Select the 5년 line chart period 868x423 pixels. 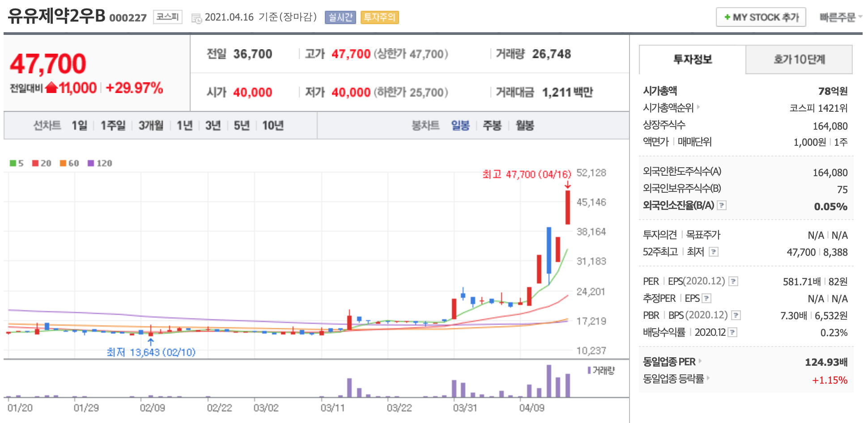click(242, 125)
